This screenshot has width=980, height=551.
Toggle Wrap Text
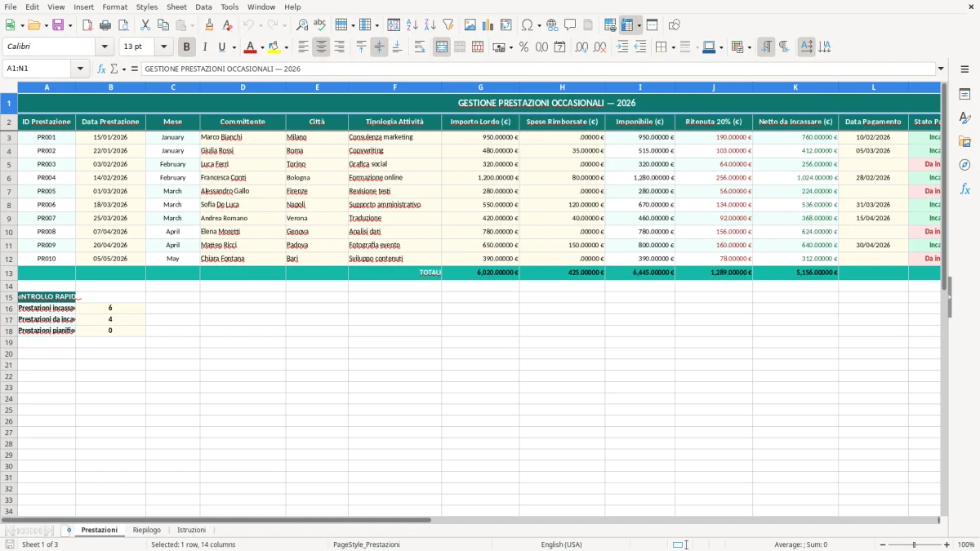point(420,47)
